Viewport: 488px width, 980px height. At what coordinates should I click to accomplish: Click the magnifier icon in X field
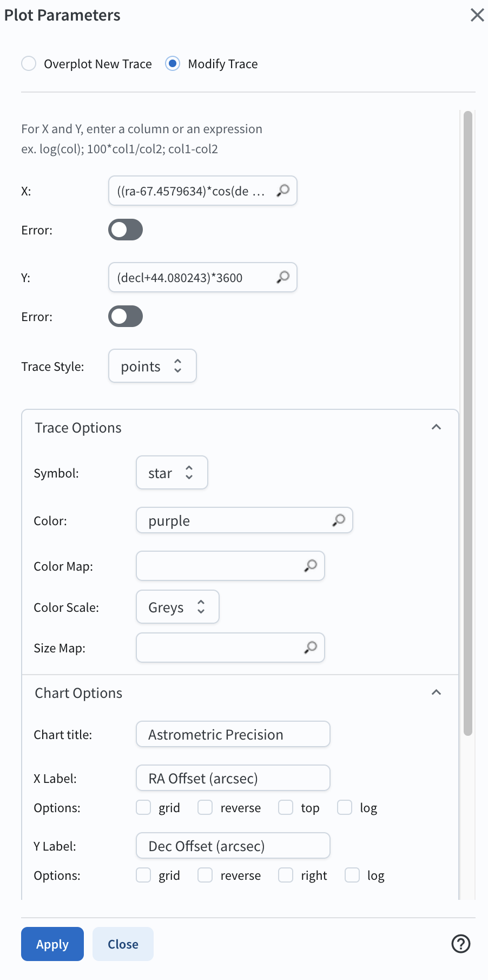coord(283,191)
